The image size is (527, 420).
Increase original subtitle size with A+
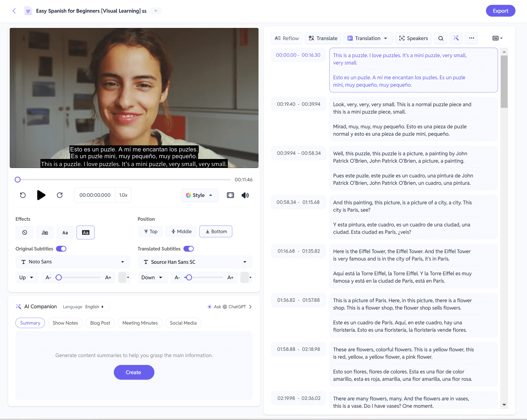click(x=108, y=277)
